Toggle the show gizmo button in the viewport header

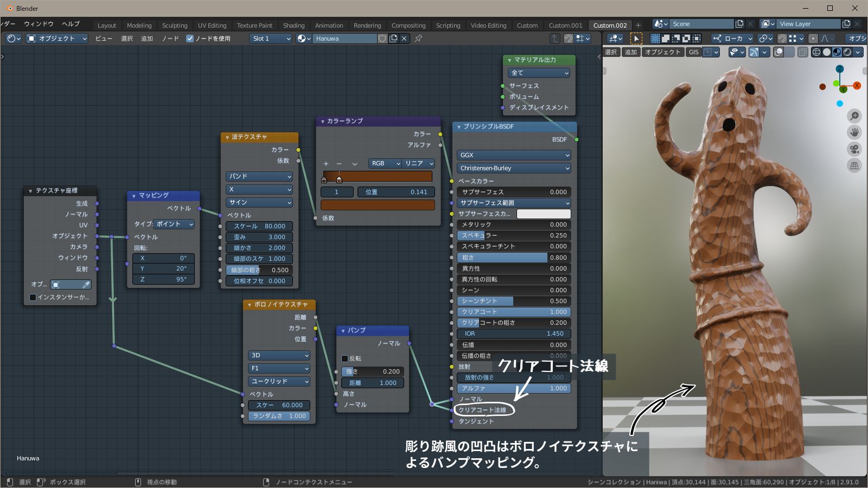coord(754,52)
